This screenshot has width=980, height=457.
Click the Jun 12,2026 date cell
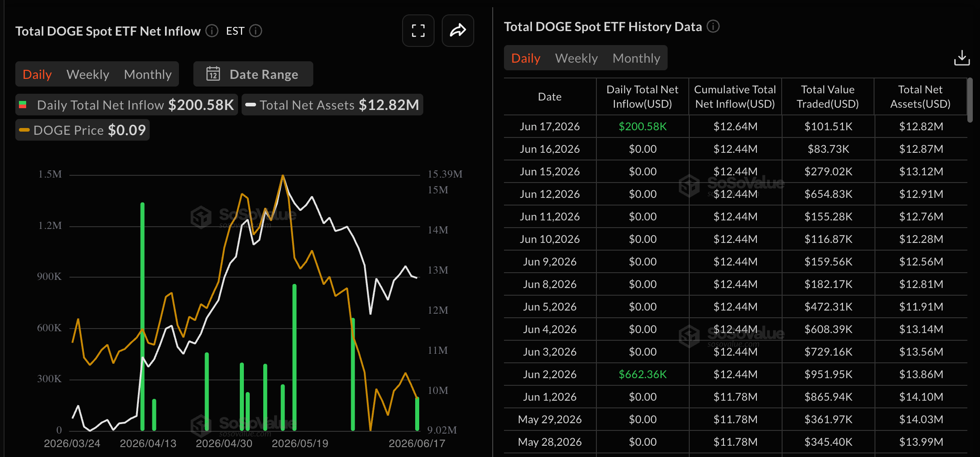point(550,194)
